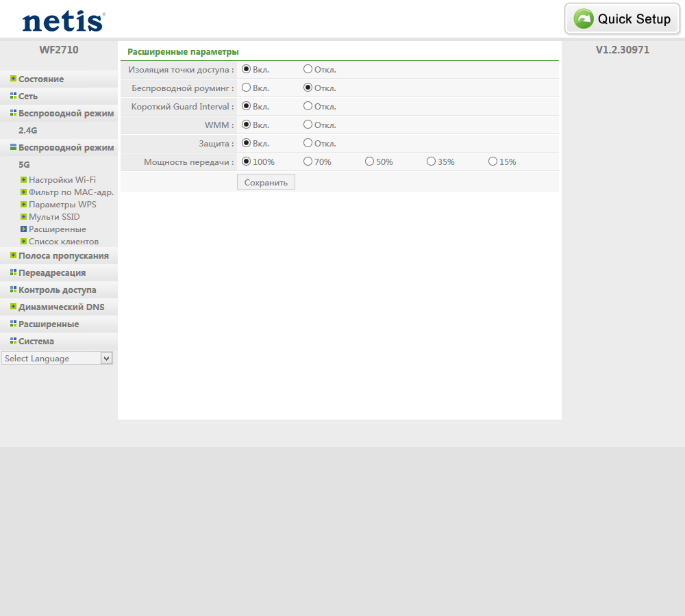The height and width of the screenshot is (616, 685).
Task: Click the bullet icon beside Параметры WPS
Action: point(23,204)
